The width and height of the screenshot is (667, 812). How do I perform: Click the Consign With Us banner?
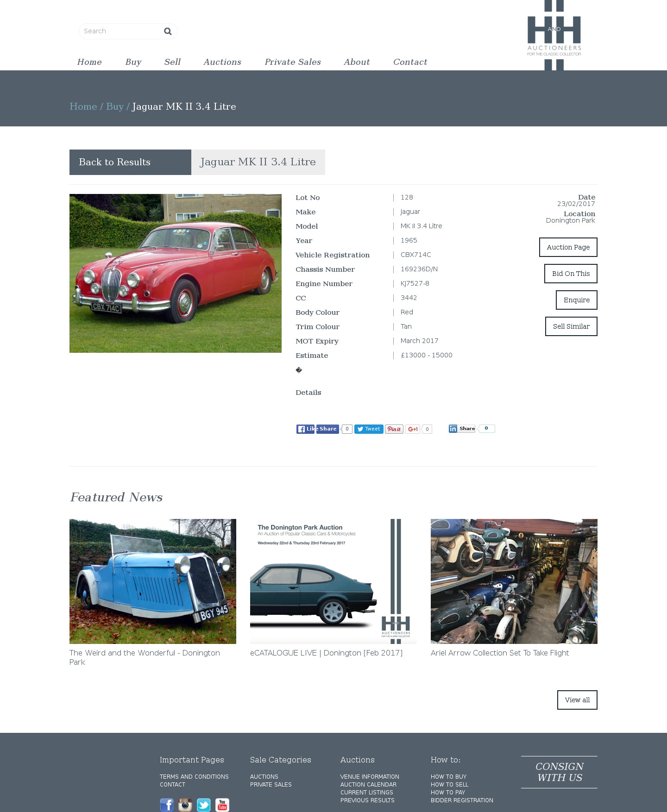point(559,772)
